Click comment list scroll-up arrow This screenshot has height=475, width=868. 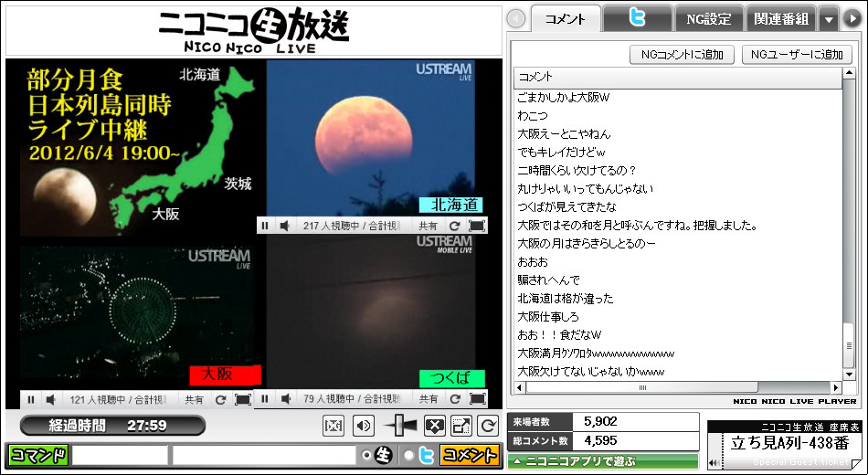coord(849,74)
